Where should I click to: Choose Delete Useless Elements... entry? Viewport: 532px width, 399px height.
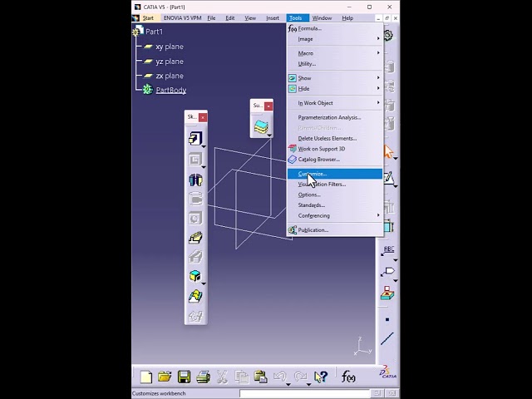point(335,138)
